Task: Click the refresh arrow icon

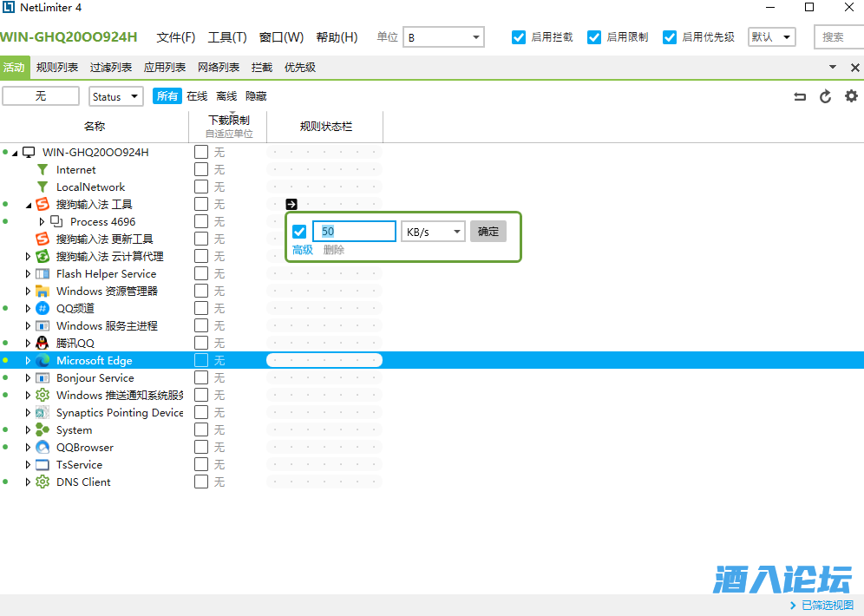Action: tap(826, 96)
